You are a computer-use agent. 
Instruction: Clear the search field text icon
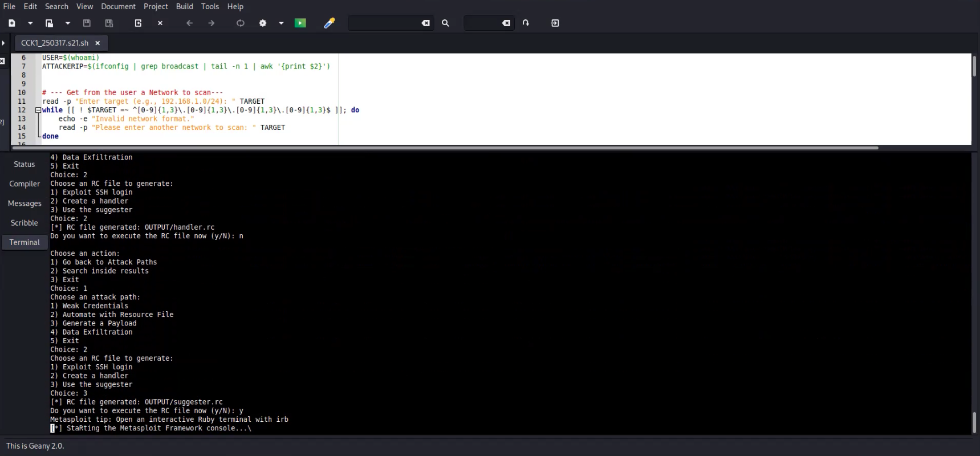pyautogui.click(x=426, y=23)
